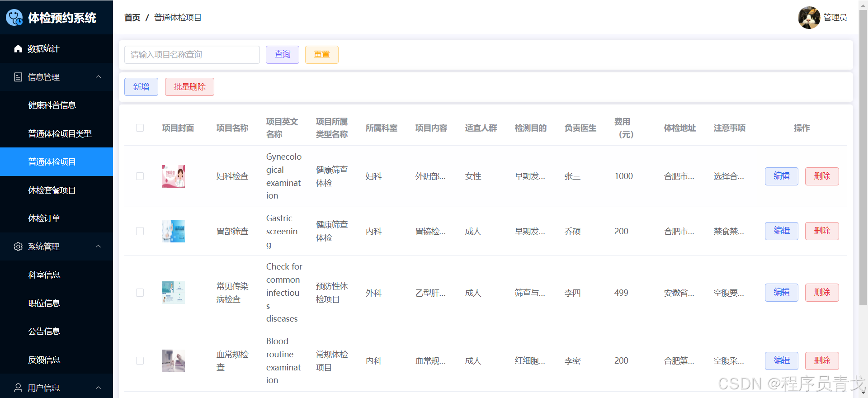The image size is (868, 398).
Task: Collapse the 用户信息 menu chevron
Action: pyautogui.click(x=99, y=388)
